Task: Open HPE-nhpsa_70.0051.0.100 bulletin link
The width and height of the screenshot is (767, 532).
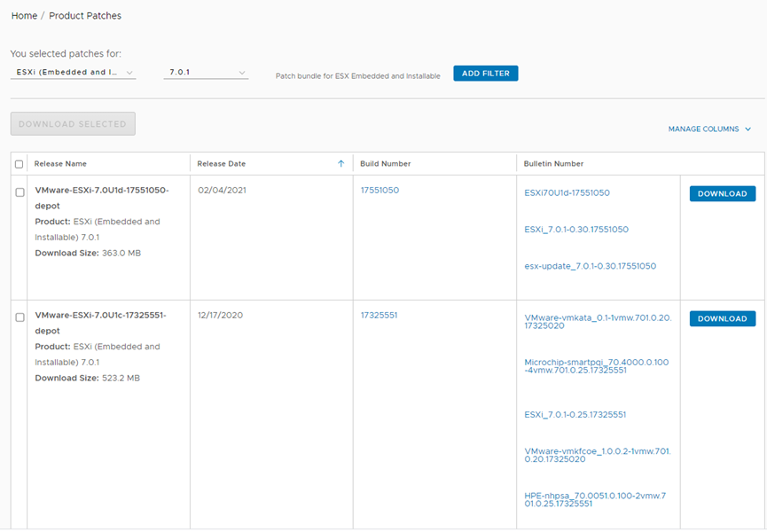Action: click(595, 500)
